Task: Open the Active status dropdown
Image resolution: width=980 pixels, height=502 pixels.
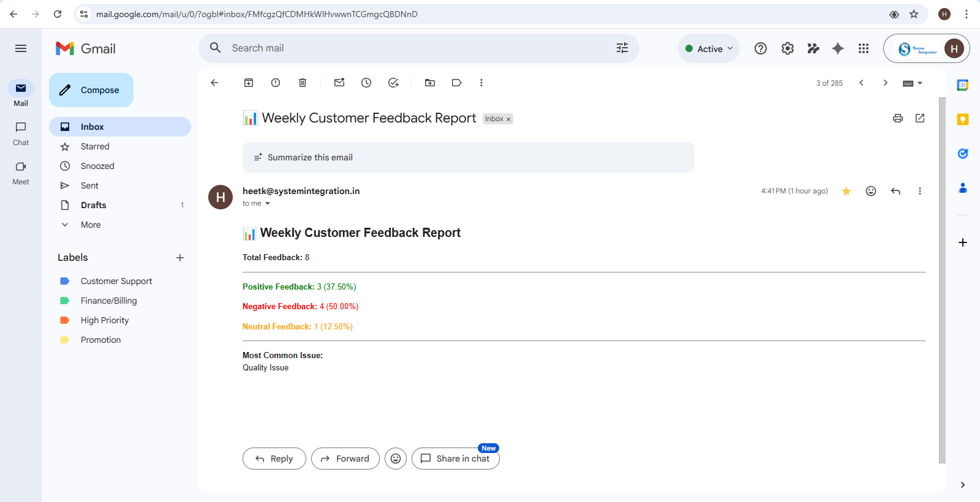Action: (709, 48)
